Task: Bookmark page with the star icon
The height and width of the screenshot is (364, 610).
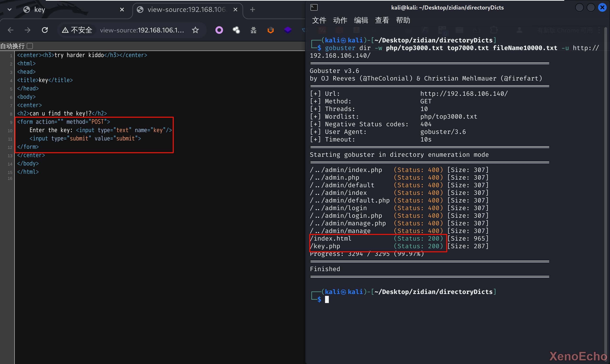Action: click(195, 30)
